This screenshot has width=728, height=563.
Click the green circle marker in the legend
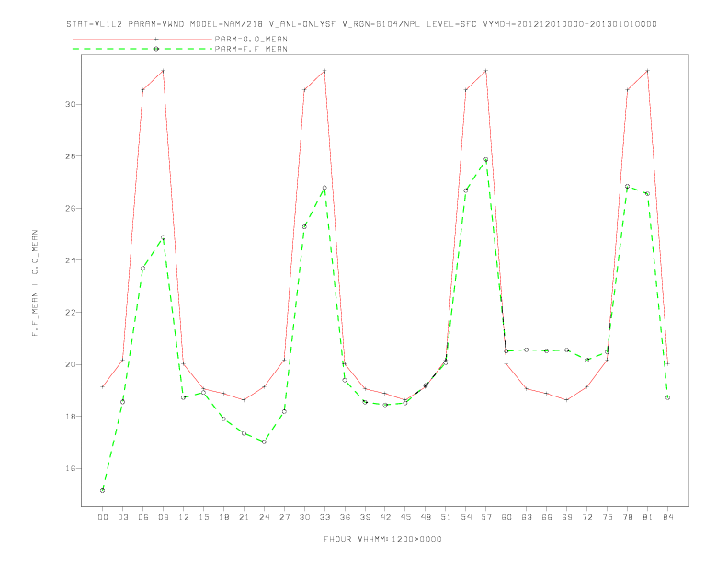click(156, 49)
